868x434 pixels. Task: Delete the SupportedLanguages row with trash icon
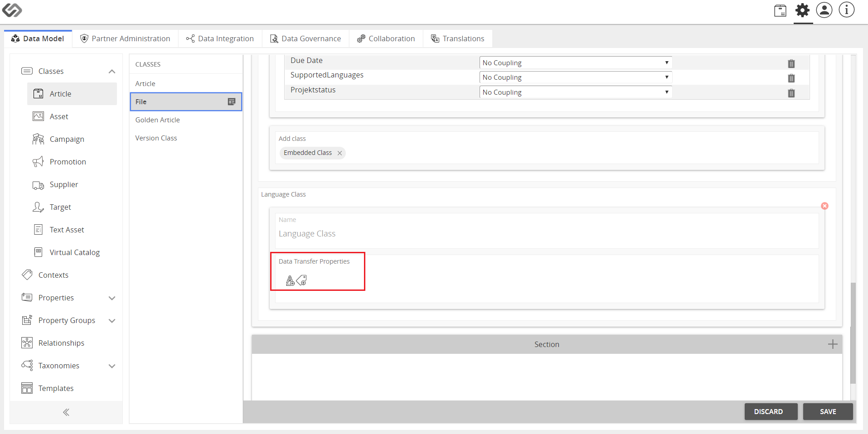(791, 78)
